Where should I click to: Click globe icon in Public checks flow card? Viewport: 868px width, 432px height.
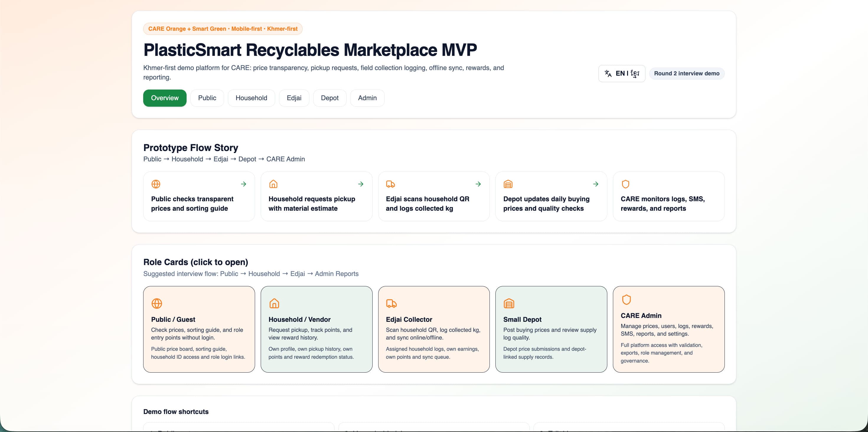click(156, 184)
